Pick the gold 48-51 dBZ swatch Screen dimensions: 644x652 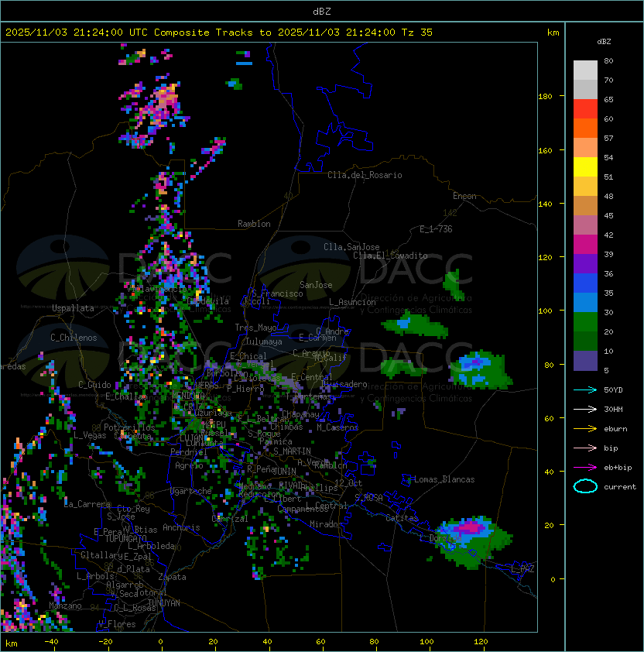pos(585,187)
